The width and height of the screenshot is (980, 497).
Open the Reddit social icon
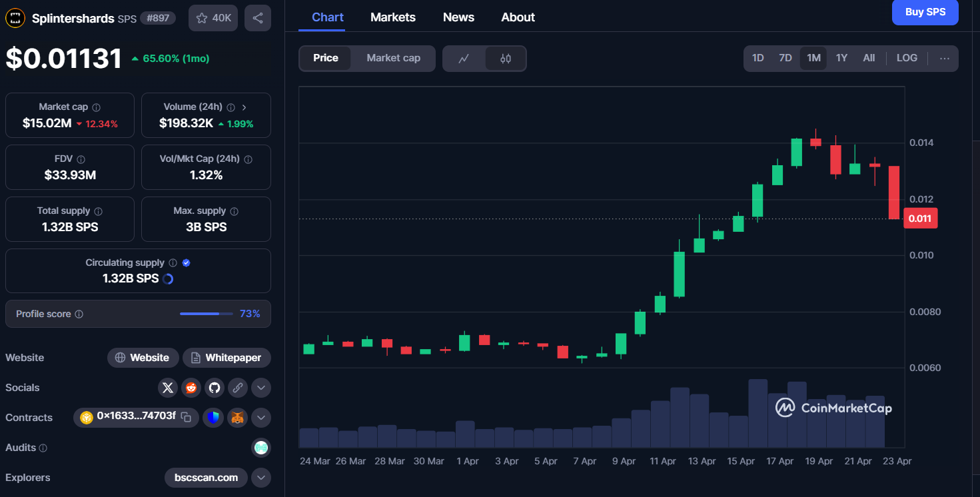[191, 388]
